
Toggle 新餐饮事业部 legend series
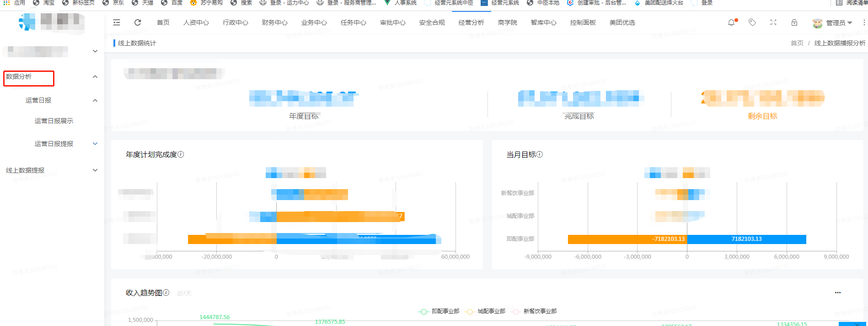[534, 311]
